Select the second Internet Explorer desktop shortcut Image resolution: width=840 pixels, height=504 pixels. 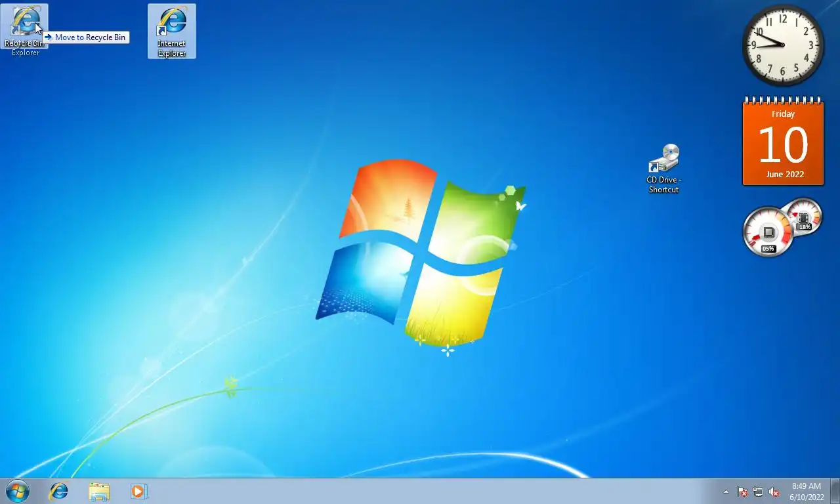(172, 31)
